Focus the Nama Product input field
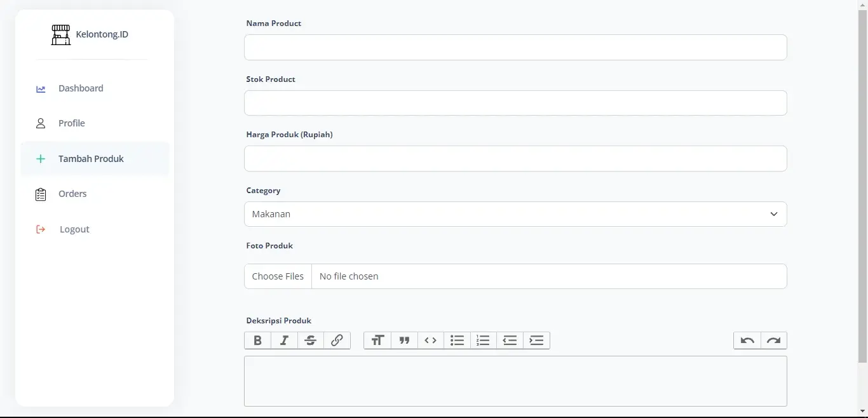868x418 pixels. pyautogui.click(x=515, y=48)
